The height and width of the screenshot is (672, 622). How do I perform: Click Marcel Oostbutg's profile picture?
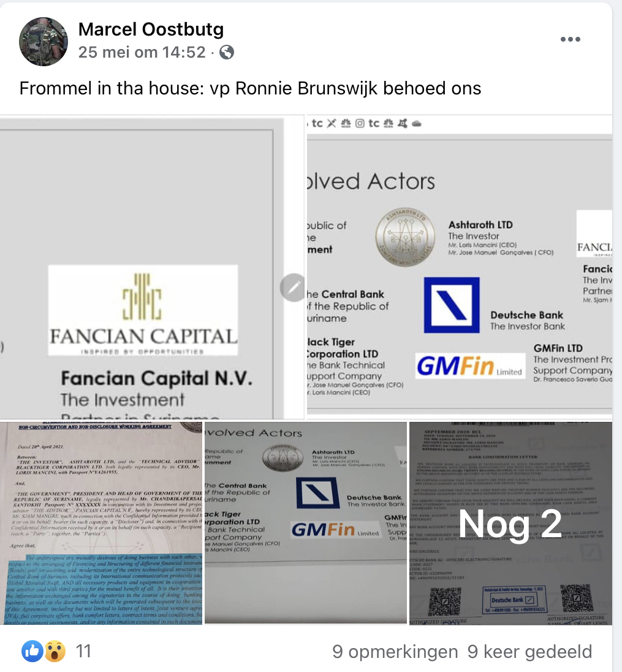pyautogui.click(x=44, y=42)
